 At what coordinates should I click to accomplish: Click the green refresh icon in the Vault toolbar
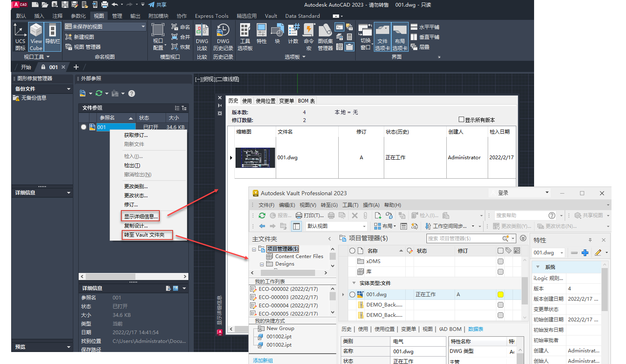(262, 216)
